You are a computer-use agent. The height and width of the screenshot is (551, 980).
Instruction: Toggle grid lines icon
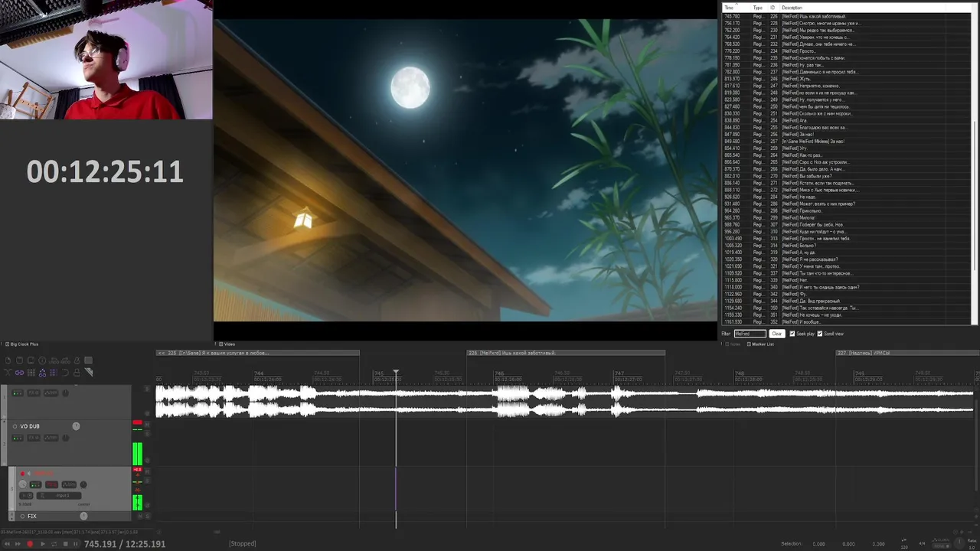click(x=54, y=373)
